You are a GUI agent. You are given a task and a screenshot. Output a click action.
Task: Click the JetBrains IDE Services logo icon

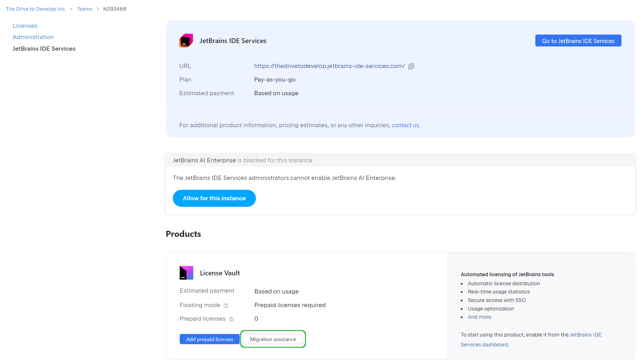(186, 40)
